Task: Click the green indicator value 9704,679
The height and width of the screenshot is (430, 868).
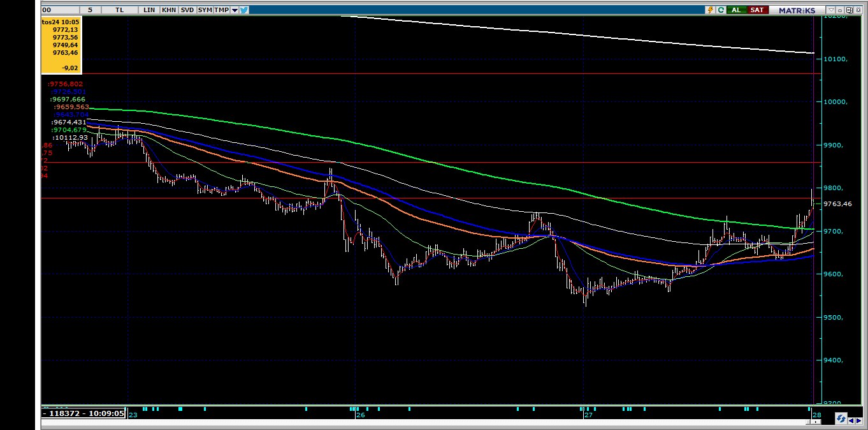Action: (x=69, y=130)
